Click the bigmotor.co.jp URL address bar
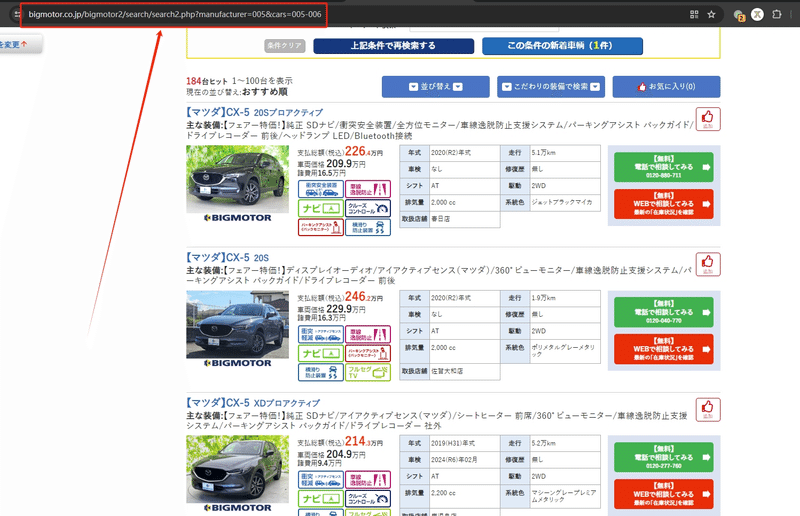 click(x=174, y=14)
